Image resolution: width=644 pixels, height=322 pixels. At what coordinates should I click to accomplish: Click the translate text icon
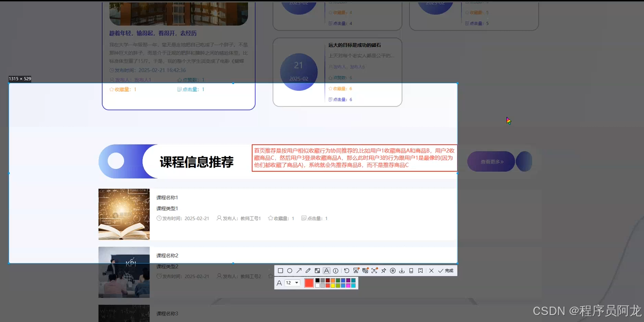(365, 270)
